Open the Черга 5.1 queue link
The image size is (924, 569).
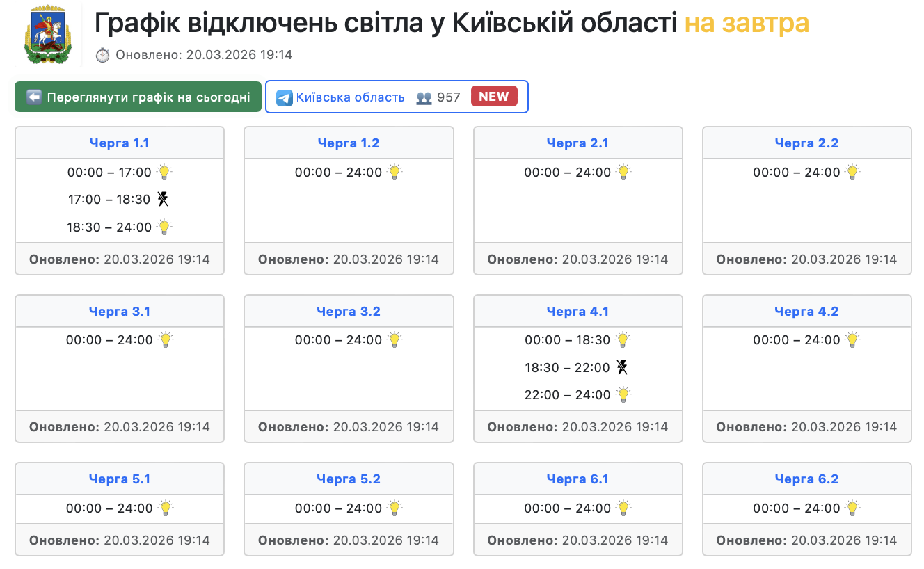click(x=120, y=479)
